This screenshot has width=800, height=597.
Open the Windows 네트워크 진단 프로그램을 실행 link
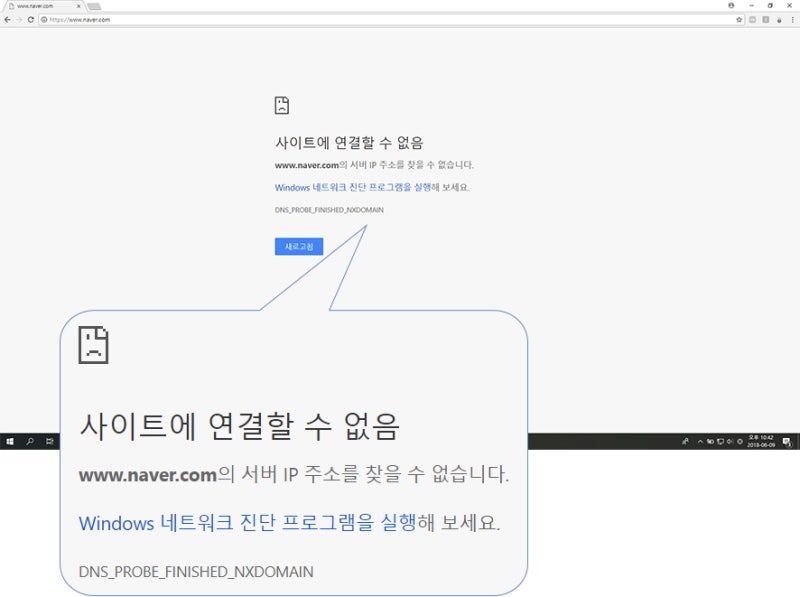[353, 187]
